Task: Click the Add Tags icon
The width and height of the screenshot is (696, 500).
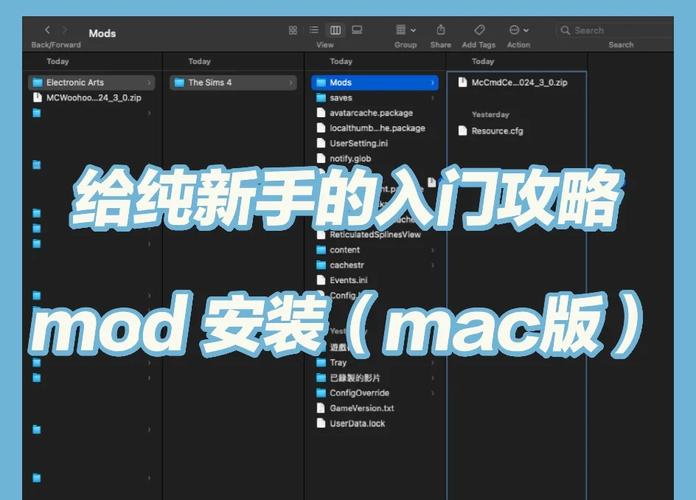Action: (479, 31)
